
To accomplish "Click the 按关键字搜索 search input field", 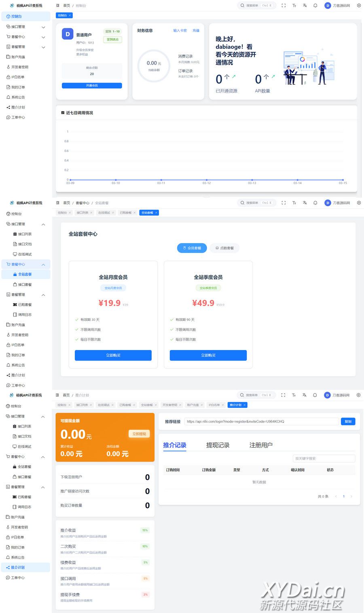I will 324,458.
